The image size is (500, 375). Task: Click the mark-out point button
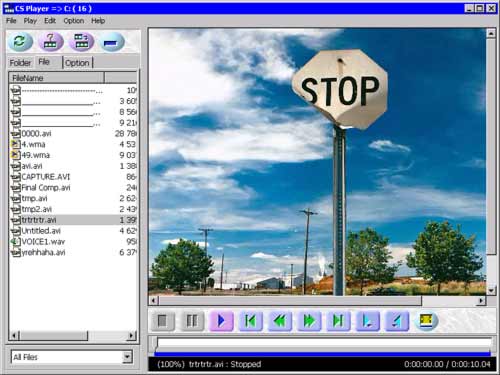click(x=397, y=321)
